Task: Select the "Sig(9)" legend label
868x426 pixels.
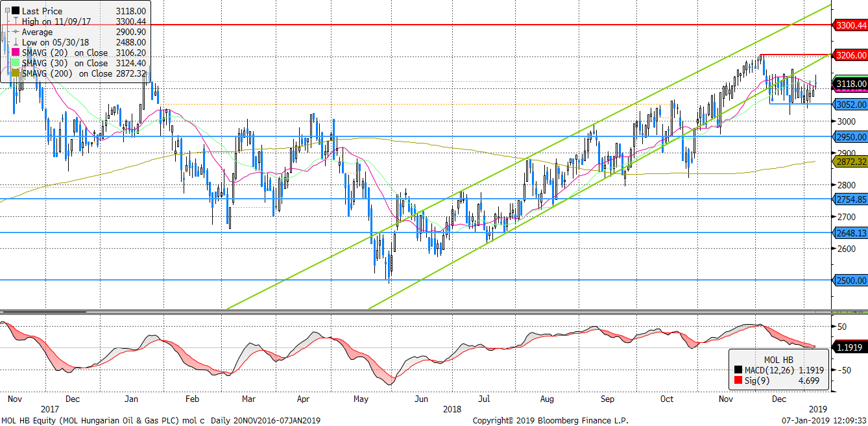Action: point(756,381)
